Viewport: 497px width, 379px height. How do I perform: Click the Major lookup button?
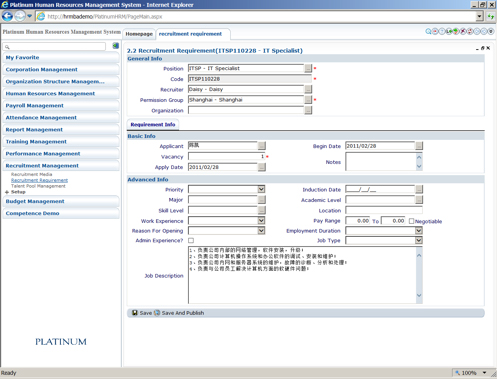pos(262,200)
